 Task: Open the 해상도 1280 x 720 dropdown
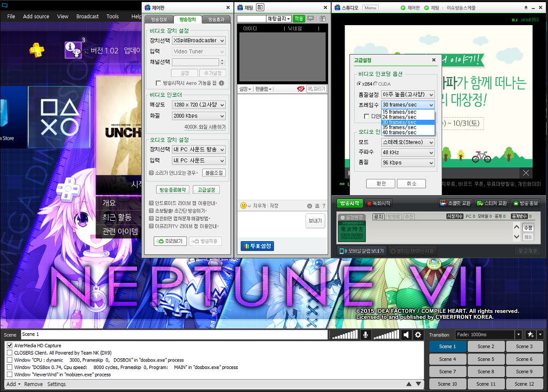coord(199,105)
